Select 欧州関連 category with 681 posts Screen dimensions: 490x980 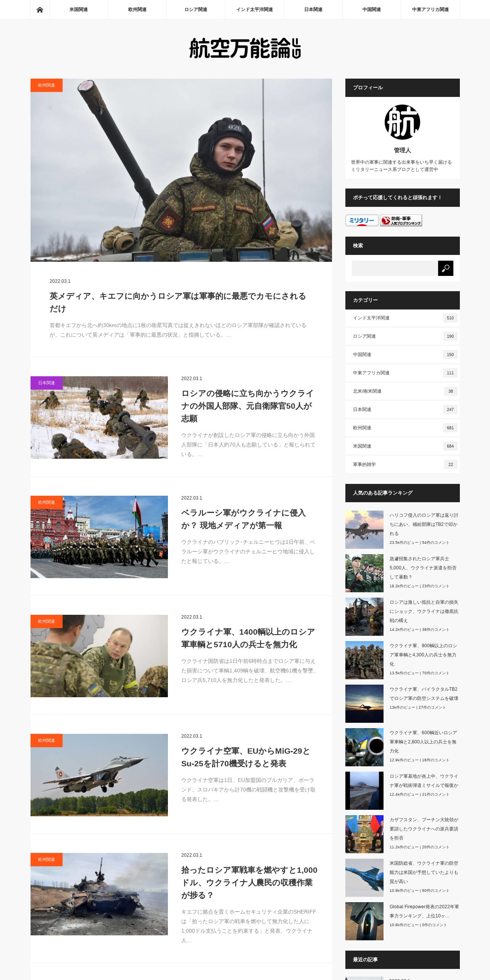pos(402,428)
